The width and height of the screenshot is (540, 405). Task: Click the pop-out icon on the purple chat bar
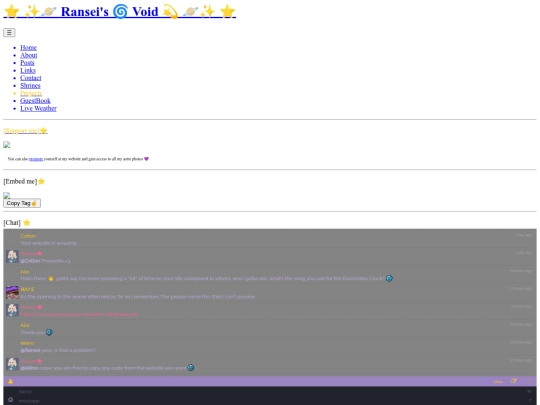pos(514,381)
